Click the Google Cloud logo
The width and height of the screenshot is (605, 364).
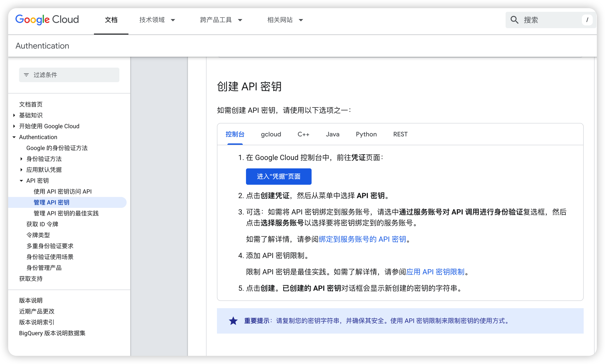pos(47,20)
